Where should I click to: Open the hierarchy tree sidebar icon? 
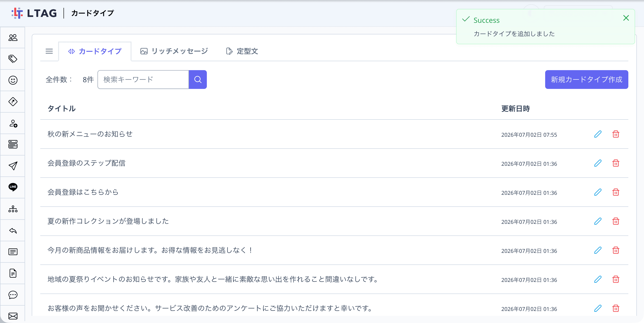[13, 209]
